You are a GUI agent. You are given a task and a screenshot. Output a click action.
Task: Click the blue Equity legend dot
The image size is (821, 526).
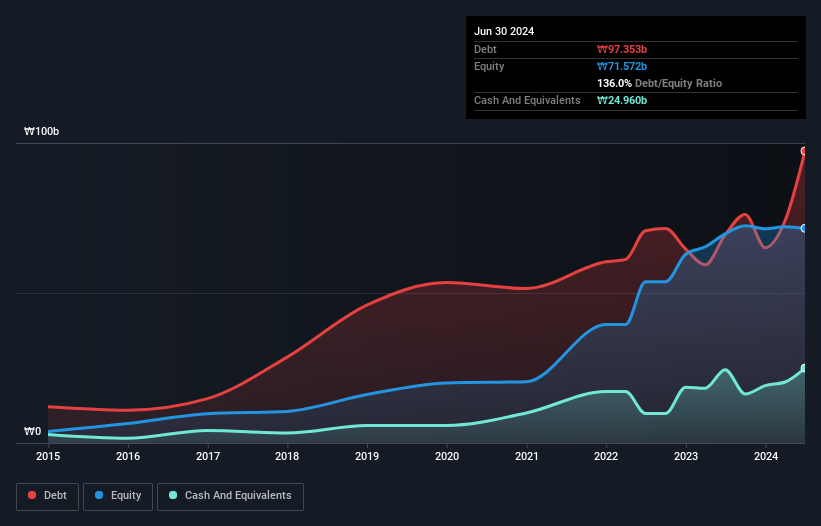pyautogui.click(x=99, y=495)
